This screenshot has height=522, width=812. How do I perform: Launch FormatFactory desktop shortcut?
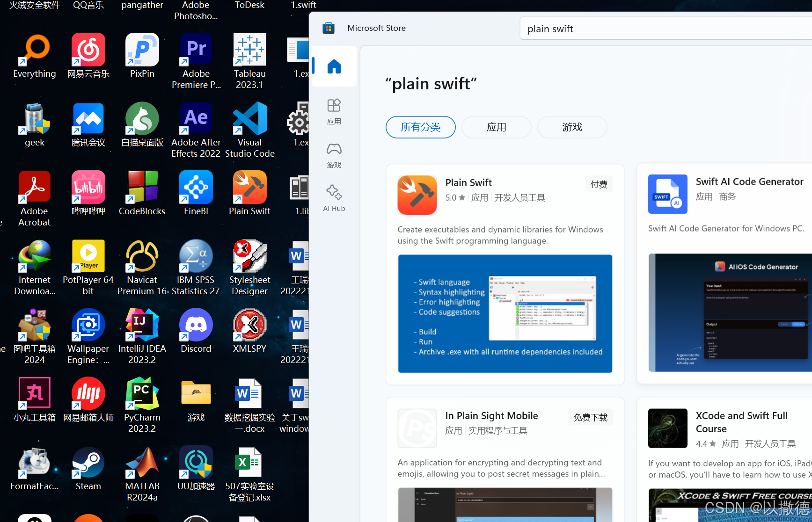(x=35, y=468)
